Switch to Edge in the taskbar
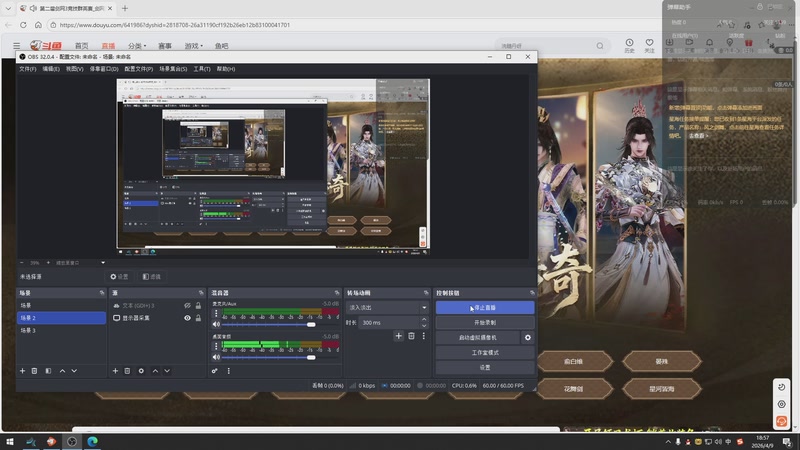Image resolution: width=800 pixels, height=450 pixels. click(92, 441)
